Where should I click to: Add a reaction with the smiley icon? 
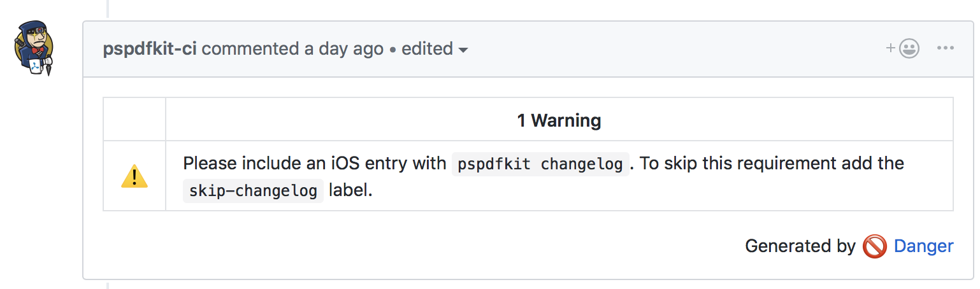pyautogui.click(x=909, y=49)
